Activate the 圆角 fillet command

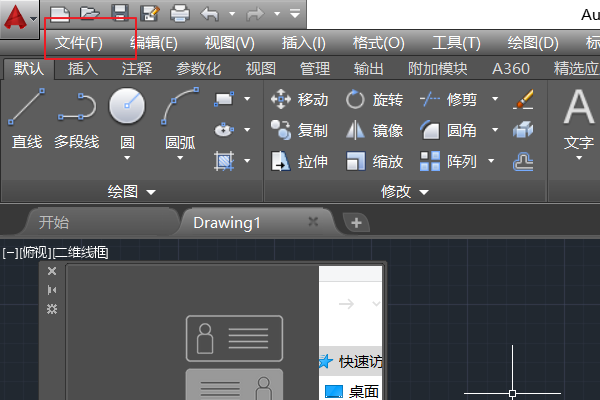coord(448,130)
